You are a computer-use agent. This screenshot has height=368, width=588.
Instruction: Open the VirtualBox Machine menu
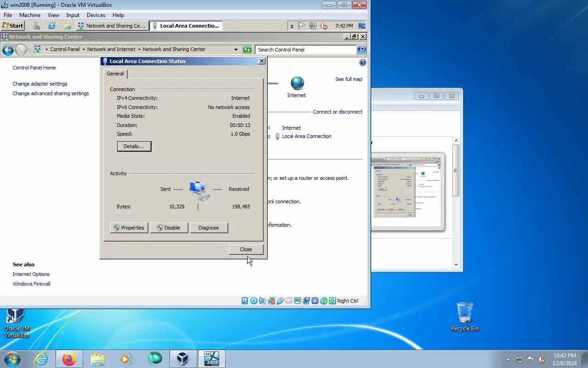[30, 15]
